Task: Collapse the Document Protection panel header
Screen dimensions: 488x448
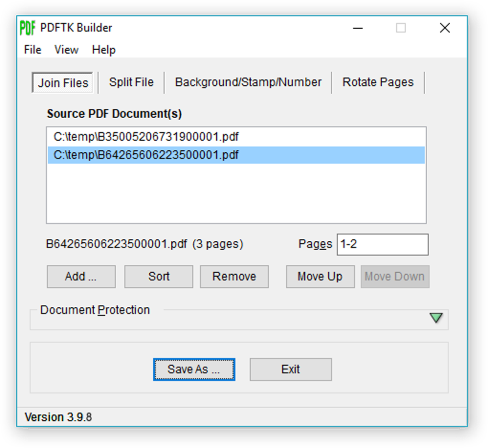Action: 95,310
